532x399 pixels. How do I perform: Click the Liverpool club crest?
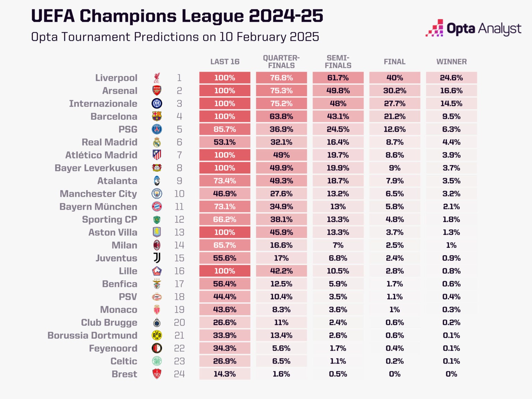157,78
